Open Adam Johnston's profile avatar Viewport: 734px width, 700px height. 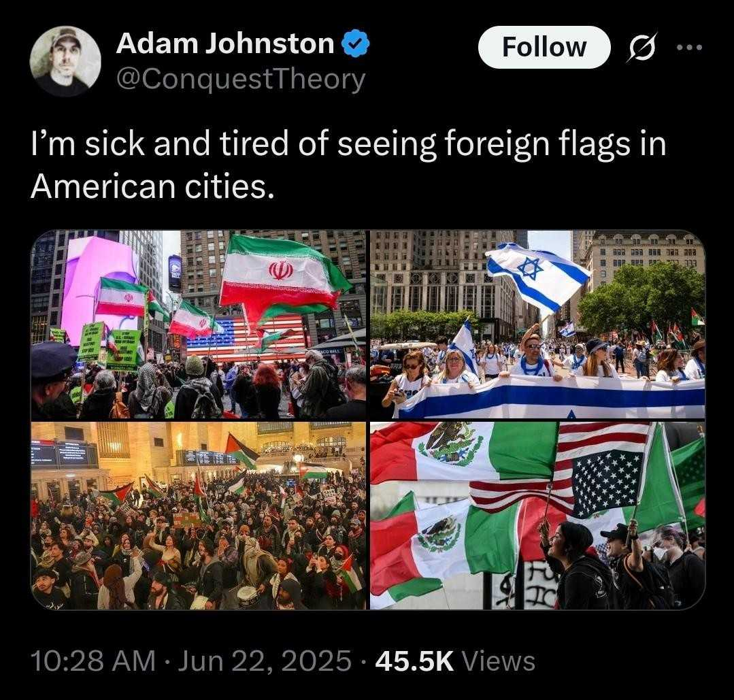[x=65, y=61]
